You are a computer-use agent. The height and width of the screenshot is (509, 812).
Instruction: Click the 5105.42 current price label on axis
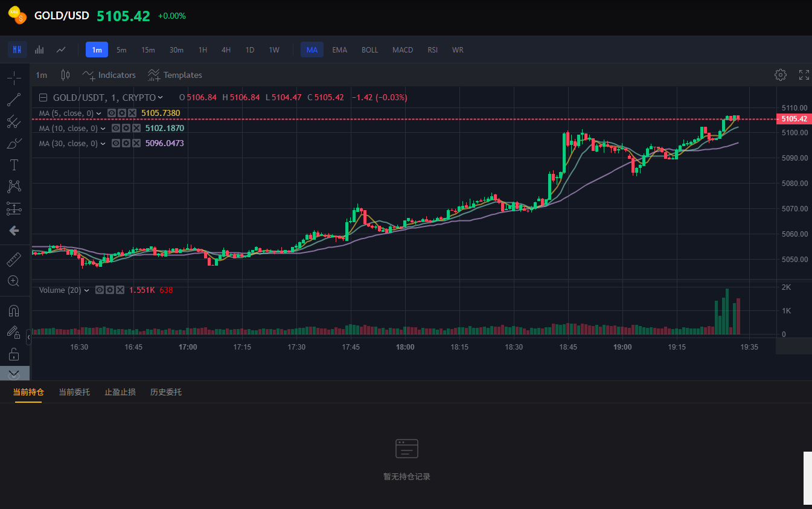click(x=793, y=119)
